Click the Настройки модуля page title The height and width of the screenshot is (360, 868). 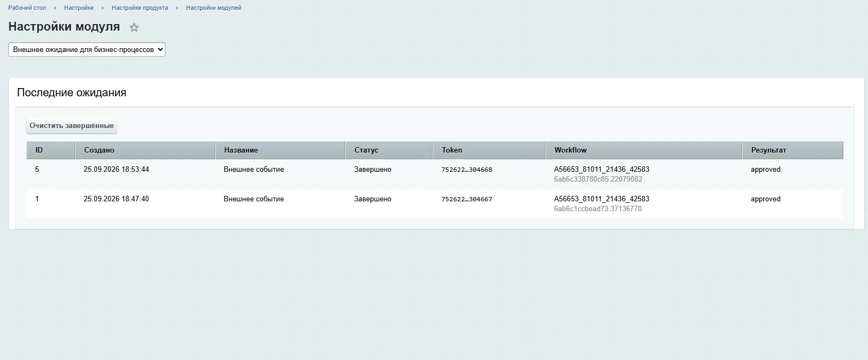[x=64, y=27]
